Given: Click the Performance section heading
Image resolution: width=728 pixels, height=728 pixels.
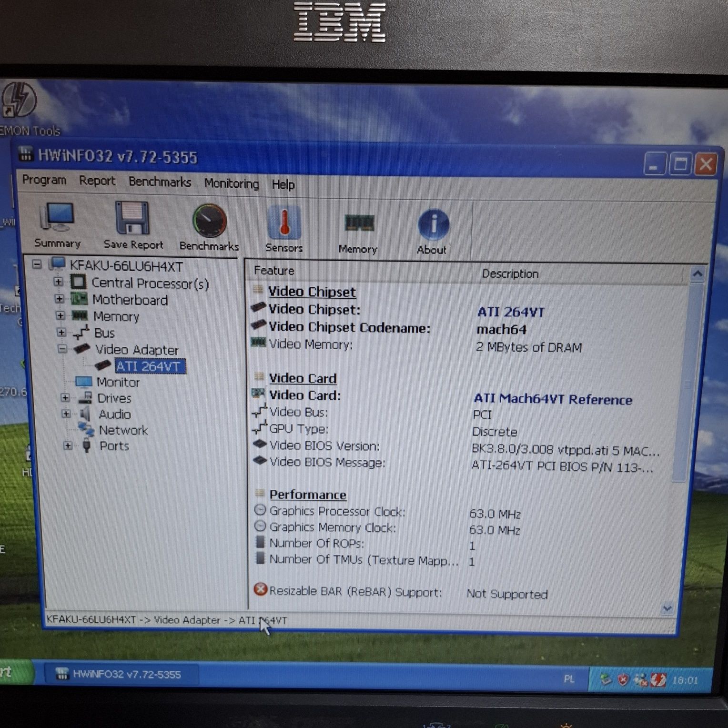Looking at the screenshot, I should pos(308,494).
